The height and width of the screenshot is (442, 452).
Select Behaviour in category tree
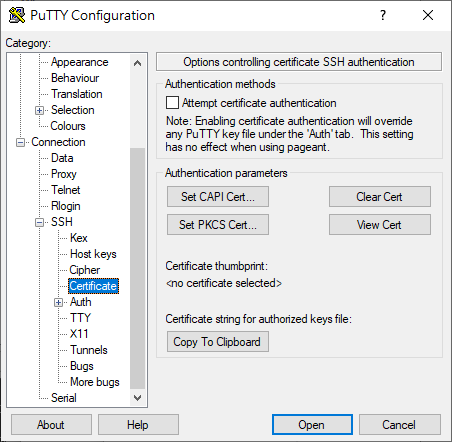tap(75, 78)
